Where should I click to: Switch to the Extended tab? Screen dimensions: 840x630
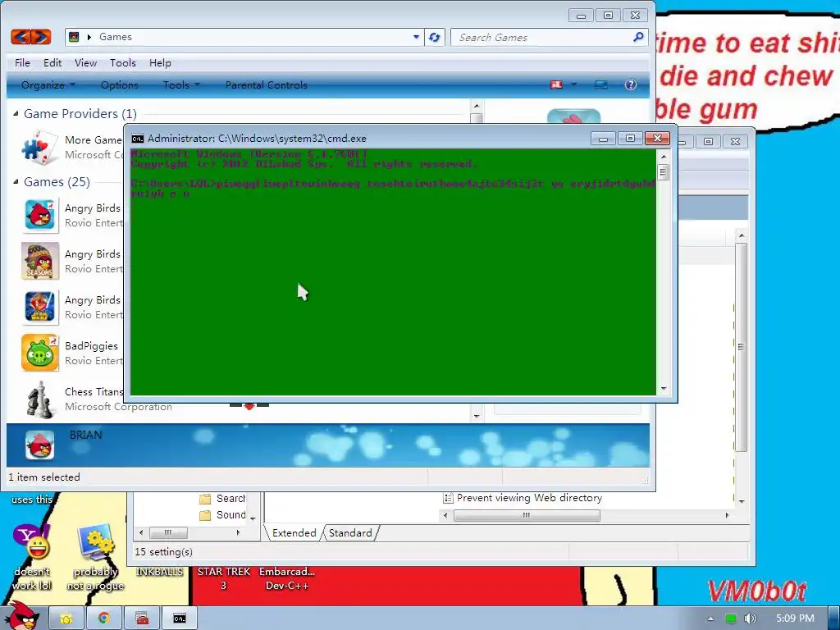coord(294,533)
